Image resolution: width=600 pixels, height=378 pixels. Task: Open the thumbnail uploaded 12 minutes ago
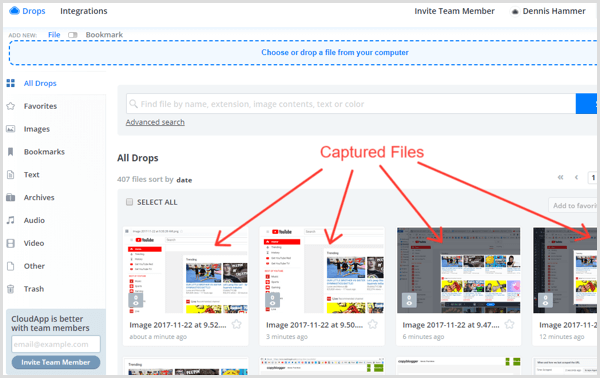pos(565,270)
